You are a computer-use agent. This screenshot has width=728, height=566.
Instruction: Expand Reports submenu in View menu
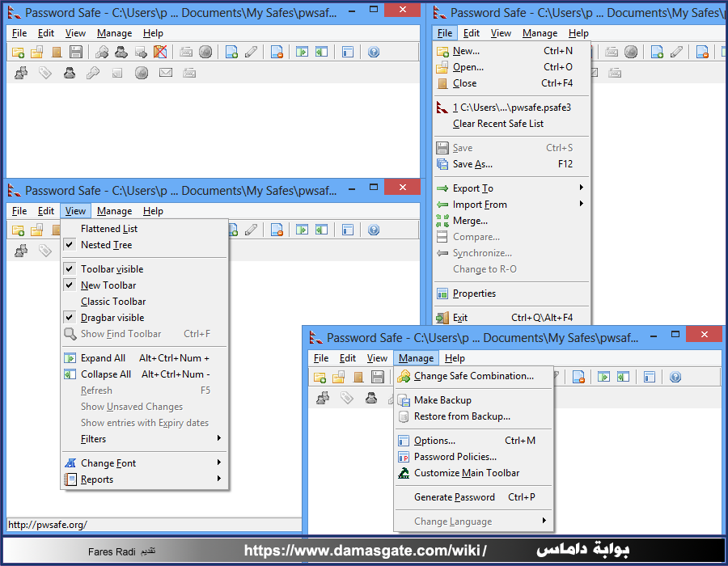(145, 479)
